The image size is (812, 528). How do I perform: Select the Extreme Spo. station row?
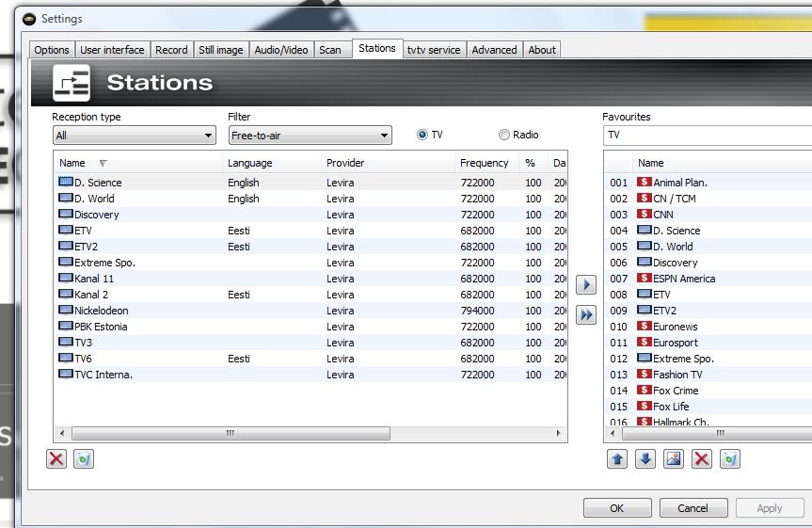click(x=310, y=263)
